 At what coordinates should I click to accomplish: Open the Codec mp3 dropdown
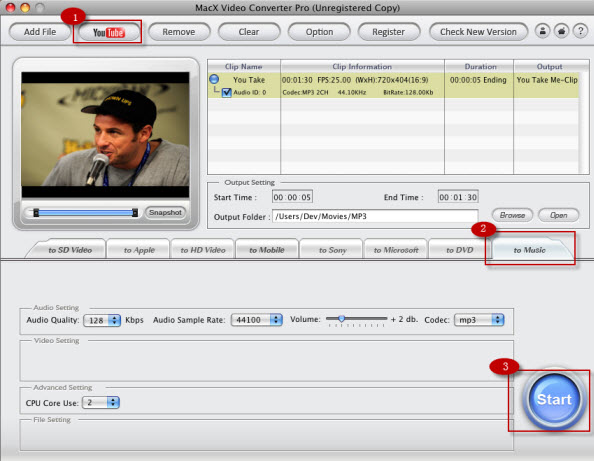click(x=479, y=320)
